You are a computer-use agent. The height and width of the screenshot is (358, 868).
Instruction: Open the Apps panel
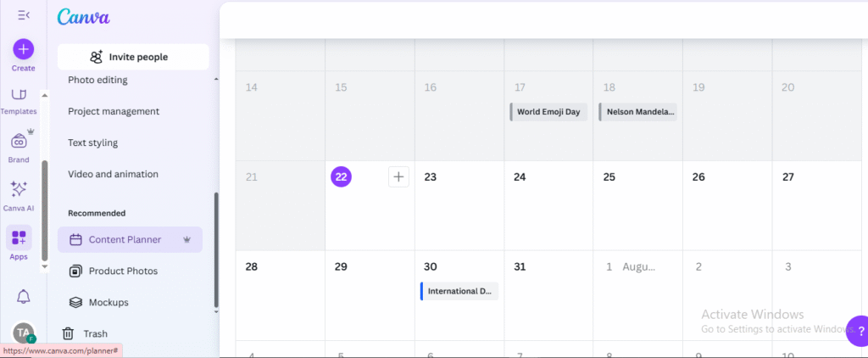19,243
